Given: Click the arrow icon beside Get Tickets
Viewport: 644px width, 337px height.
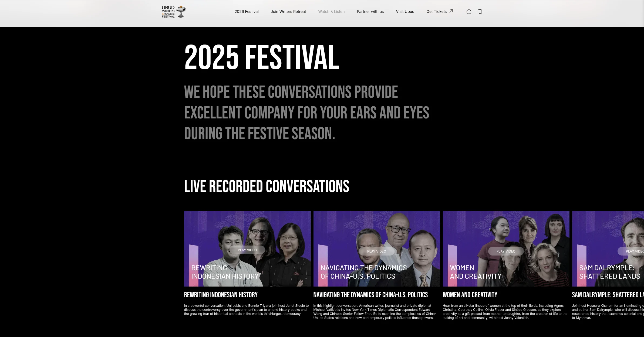Looking at the screenshot, I should tap(451, 11).
